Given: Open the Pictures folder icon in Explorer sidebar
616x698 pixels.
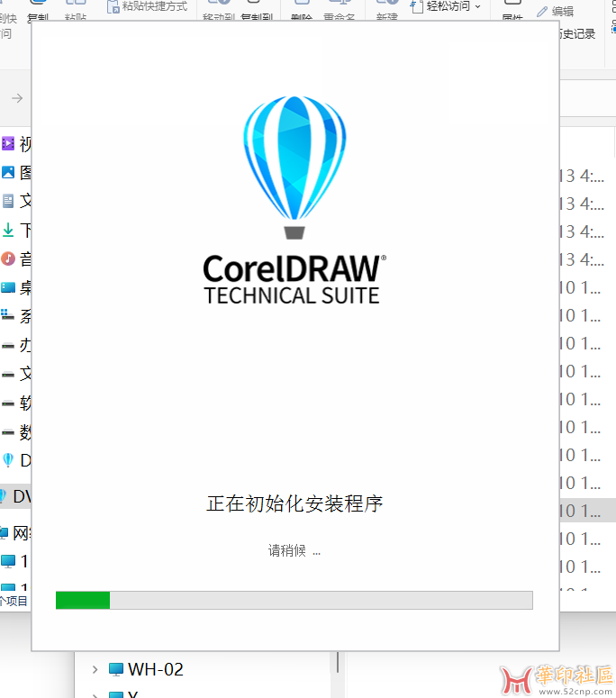Looking at the screenshot, I should coord(8,172).
